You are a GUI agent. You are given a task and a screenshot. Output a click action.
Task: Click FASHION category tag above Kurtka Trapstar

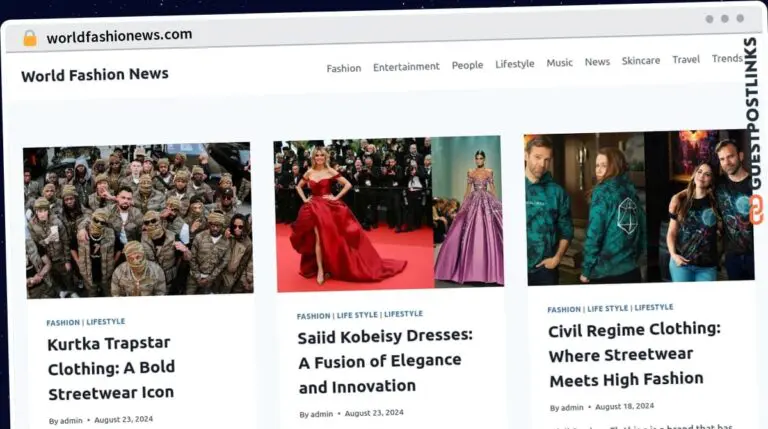(63, 323)
